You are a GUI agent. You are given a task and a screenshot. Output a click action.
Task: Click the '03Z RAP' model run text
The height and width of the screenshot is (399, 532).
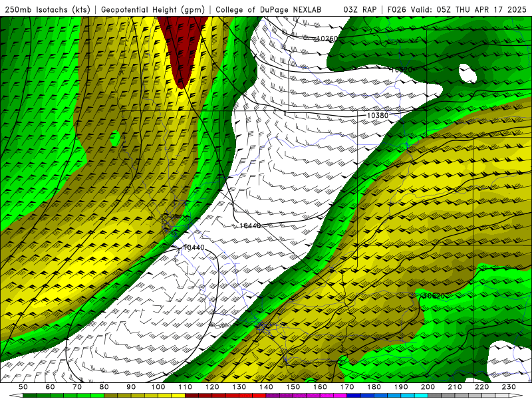360,9
